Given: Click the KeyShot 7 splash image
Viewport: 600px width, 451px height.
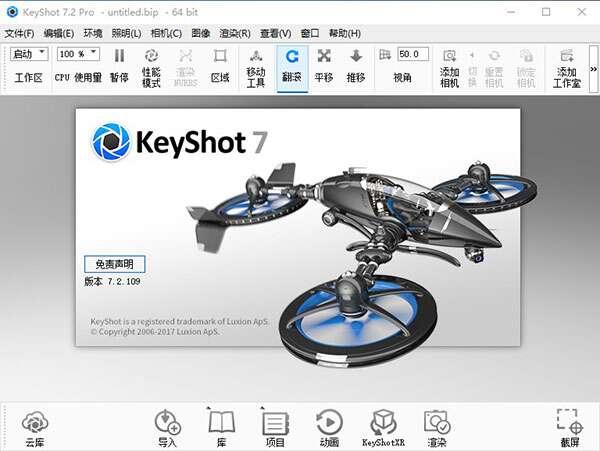Looking at the screenshot, I should [298, 227].
